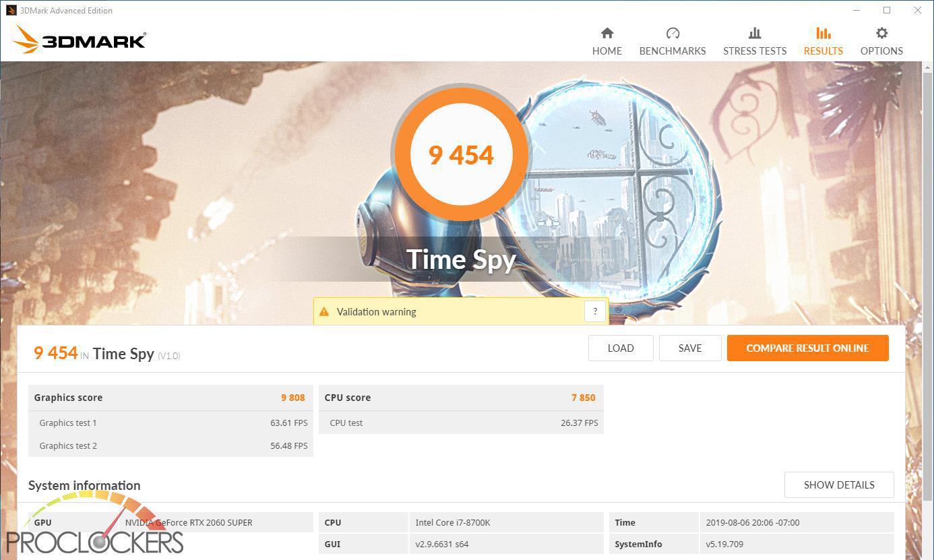Click the SHOW DETAILS button
The image size is (934, 560).
[839, 485]
